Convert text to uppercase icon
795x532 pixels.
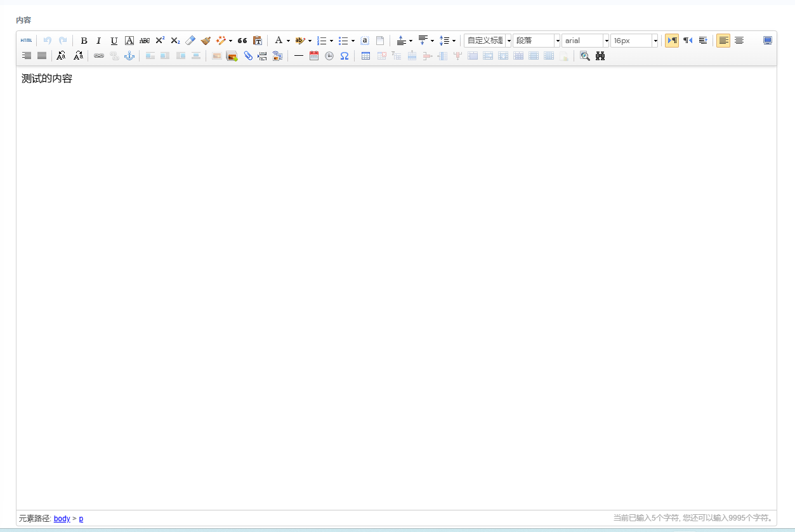[61, 56]
